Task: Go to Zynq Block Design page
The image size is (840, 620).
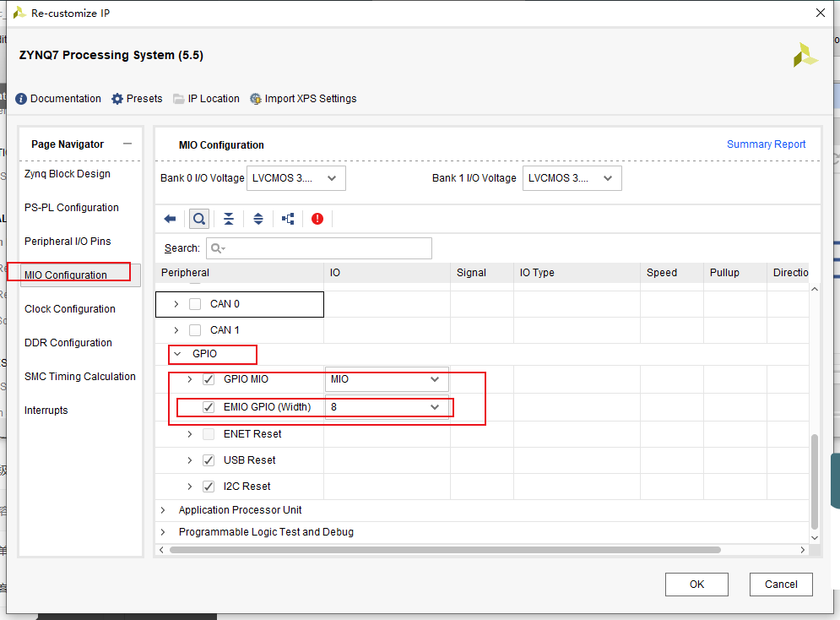Action: [68, 174]
